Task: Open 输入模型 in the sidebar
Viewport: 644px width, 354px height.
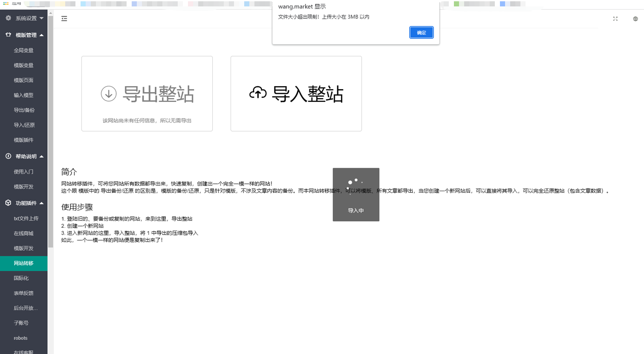Action: (23, 95)
